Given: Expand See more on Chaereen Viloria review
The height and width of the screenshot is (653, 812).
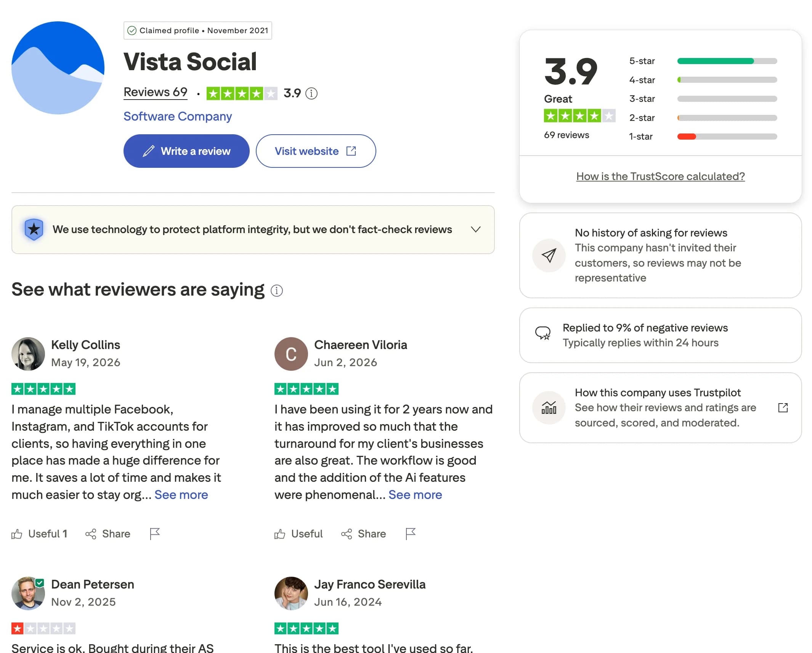Looking at the screenshot, I should (415, 495).
